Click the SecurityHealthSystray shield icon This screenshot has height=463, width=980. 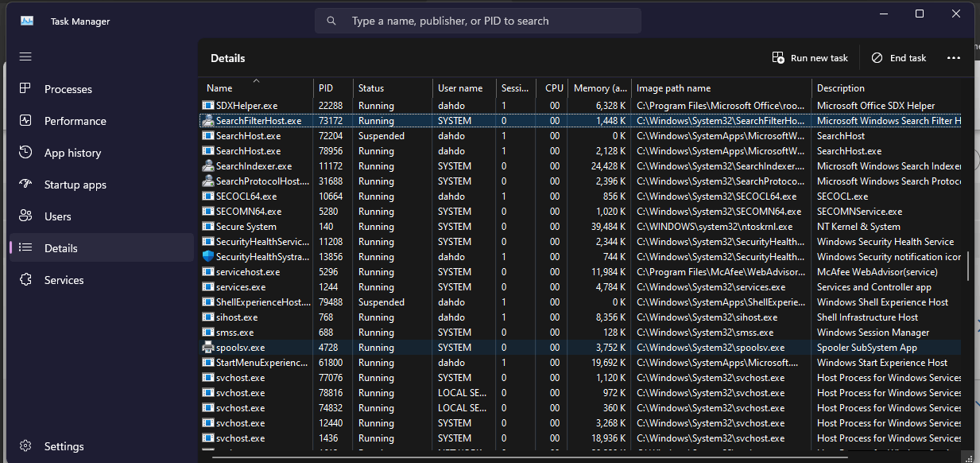[208, 257]
